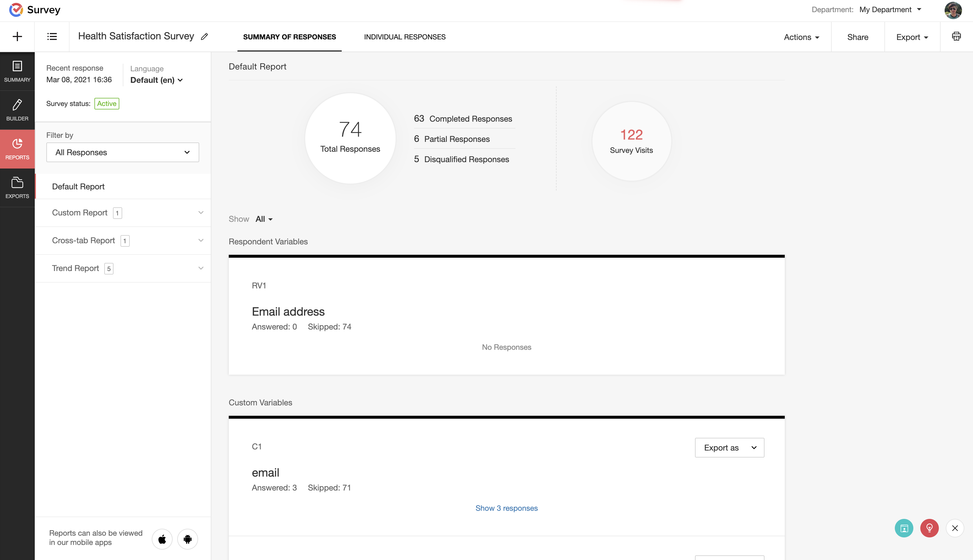Screen dimensions: 973x560
Task: Open the survey list menu icon
Action: click(x=52, y=37)
